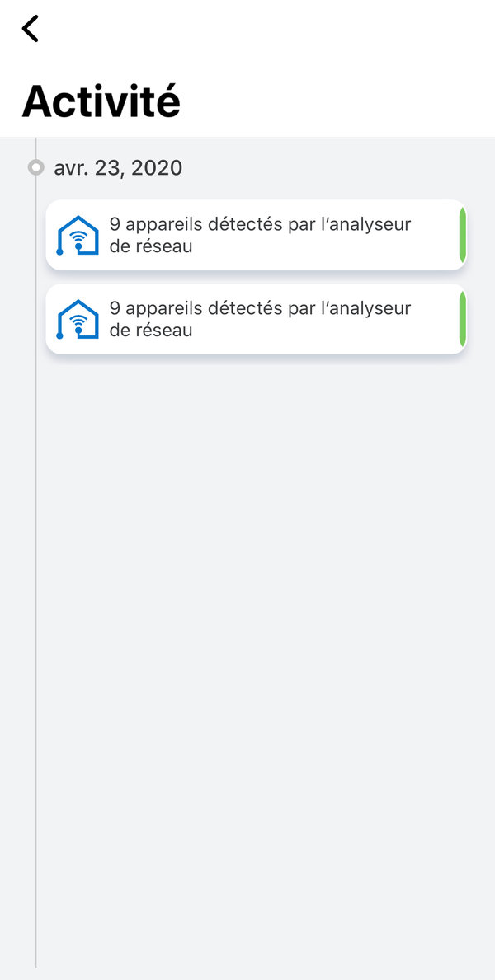Click "de réseau" text in the second notification

click(151, 331)
